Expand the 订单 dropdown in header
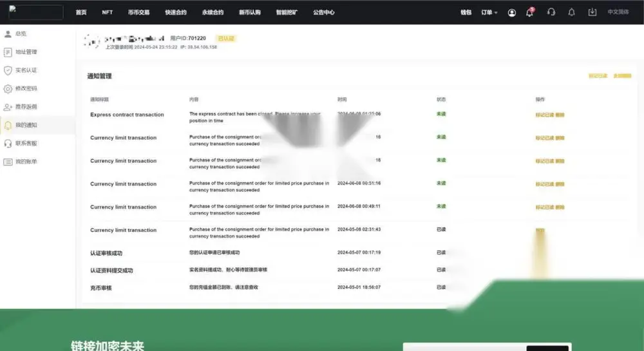The image size is (644, 351). coord(489,13)
